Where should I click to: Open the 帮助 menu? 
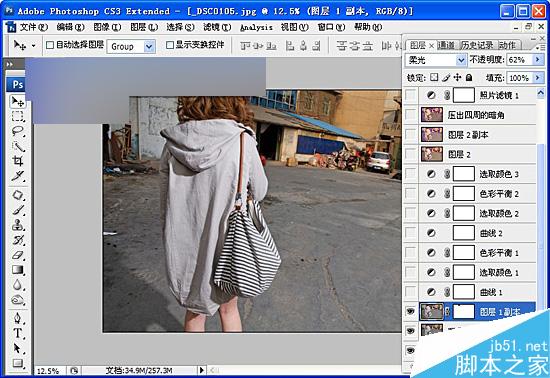point(368,27)
